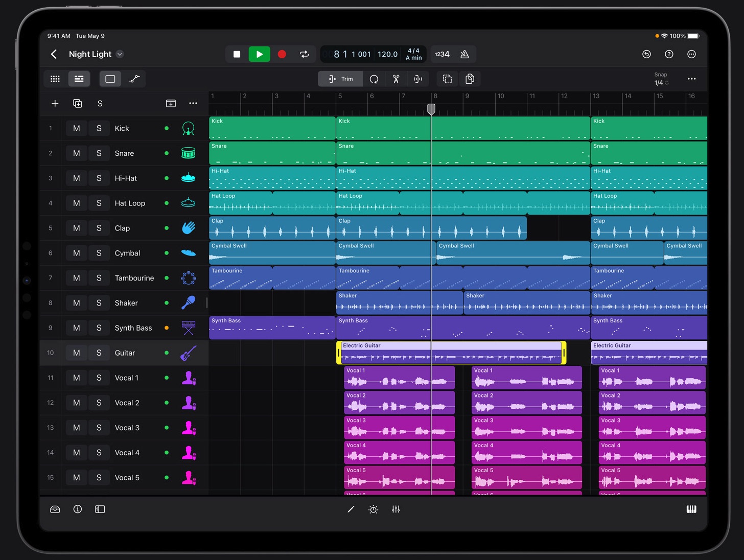The width and height of the screenshot is (744, 560).
Task: Select the Vocal 3 singer icon
Action: click(x=189, y=428)
